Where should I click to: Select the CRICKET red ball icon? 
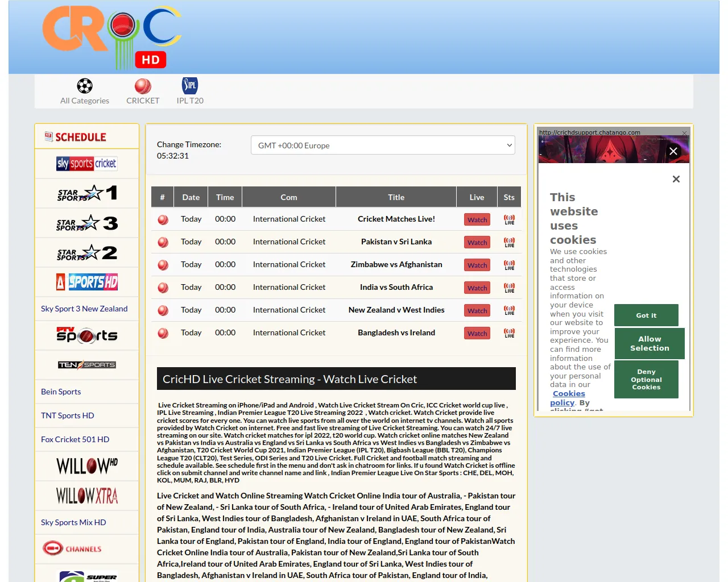point(143,86)
